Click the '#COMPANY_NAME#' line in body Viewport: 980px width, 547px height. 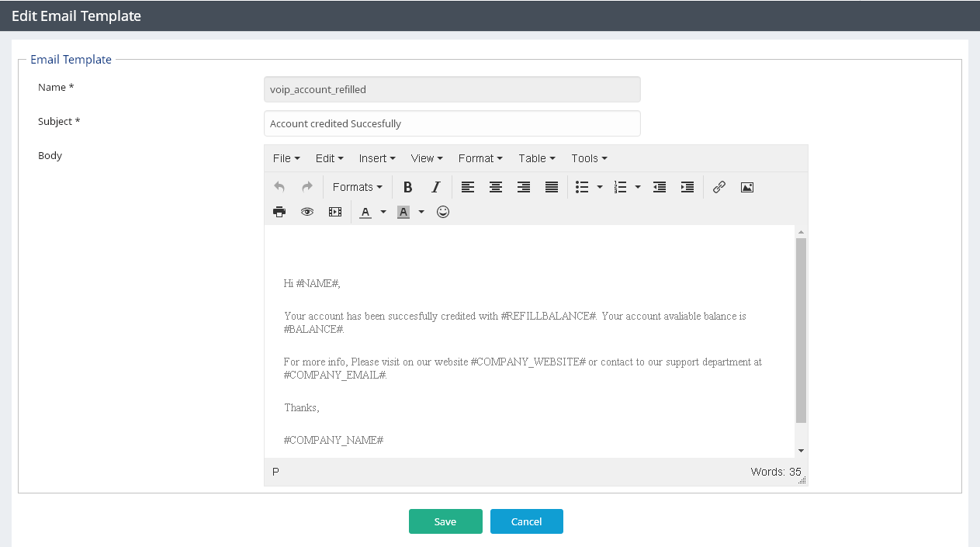coord(334,441)
